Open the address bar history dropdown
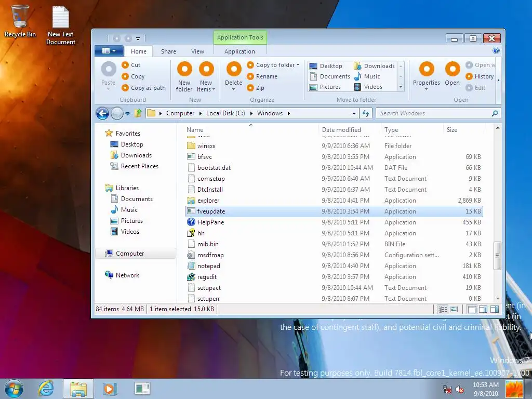This screenshot has height=399, width=532. (354, 113)
